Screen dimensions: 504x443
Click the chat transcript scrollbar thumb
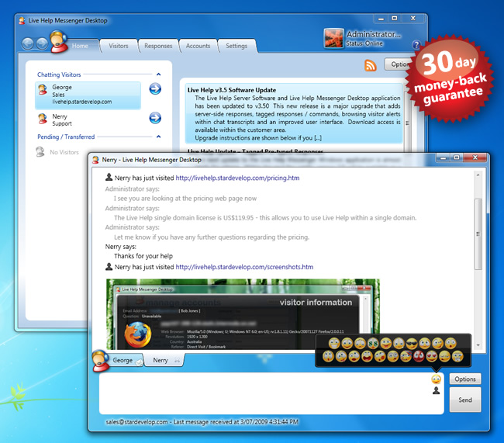[x=478, y=234]
